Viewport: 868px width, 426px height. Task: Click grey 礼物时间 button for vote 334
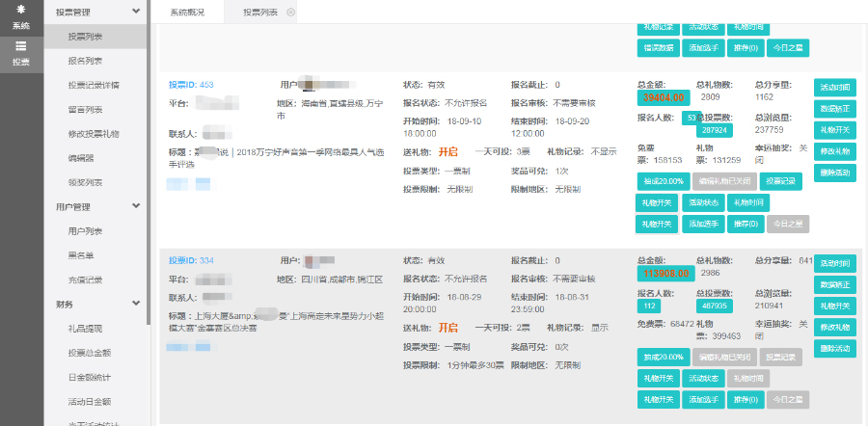point(748,378)
